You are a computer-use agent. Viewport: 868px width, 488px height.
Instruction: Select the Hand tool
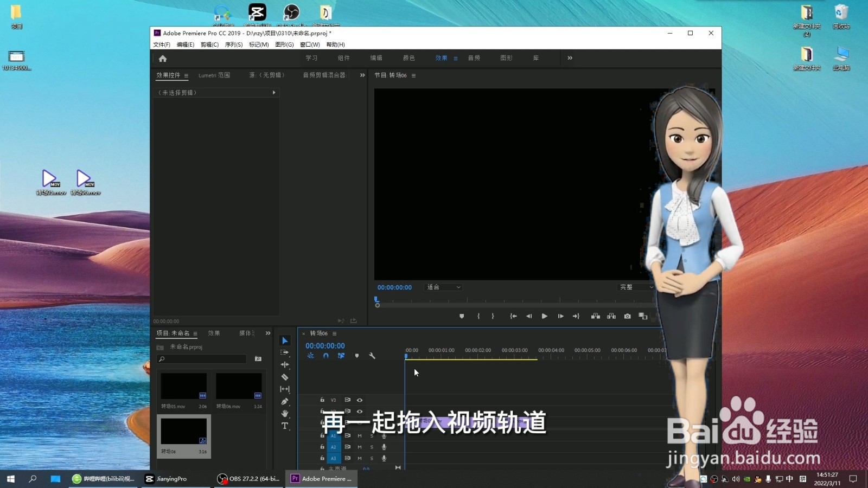(x=285, y=413)
